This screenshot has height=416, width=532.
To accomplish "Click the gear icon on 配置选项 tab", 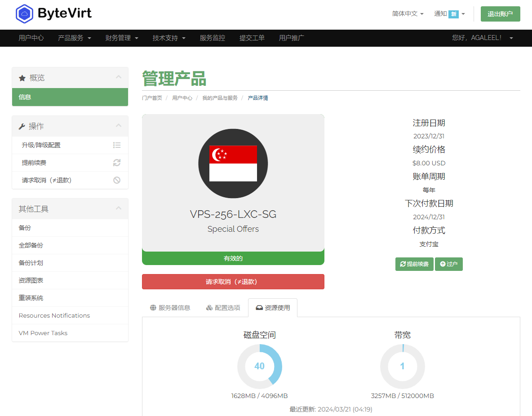I will (209, 308).
